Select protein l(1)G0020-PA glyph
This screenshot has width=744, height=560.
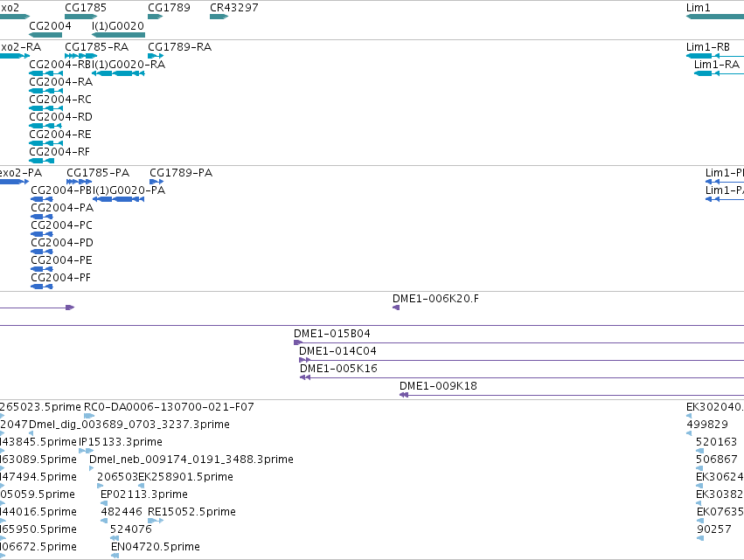pos(118,200)
